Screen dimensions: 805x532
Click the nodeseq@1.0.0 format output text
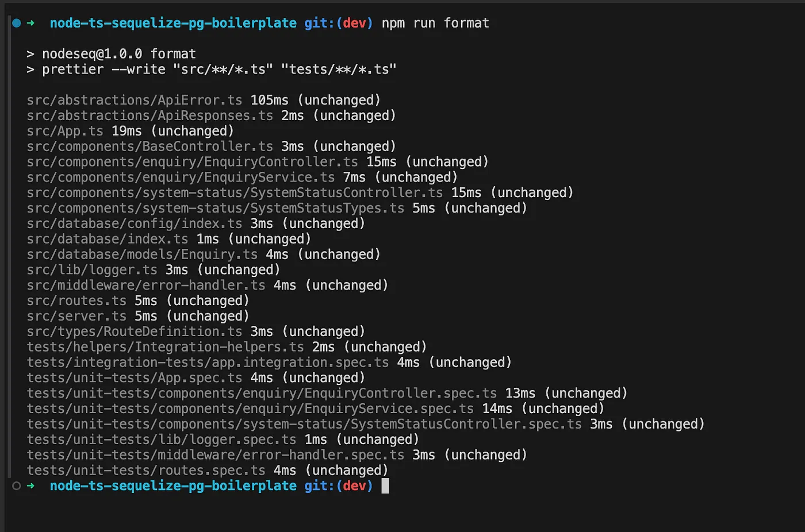(111, 53)
